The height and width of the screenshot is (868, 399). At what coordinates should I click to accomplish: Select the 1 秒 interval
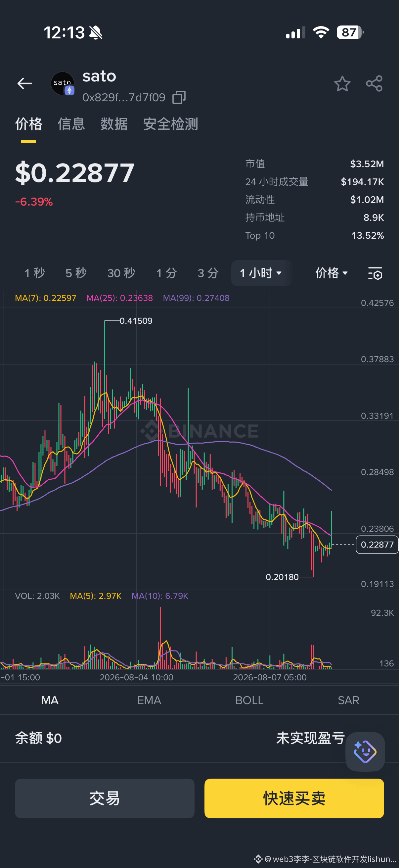pyautogui.click(x=35, y=273)
